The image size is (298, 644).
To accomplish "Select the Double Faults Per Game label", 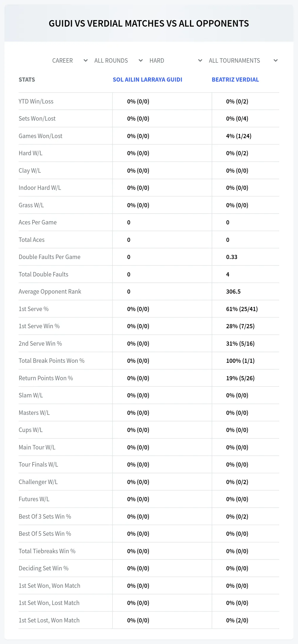I will [x=50, y=257].
